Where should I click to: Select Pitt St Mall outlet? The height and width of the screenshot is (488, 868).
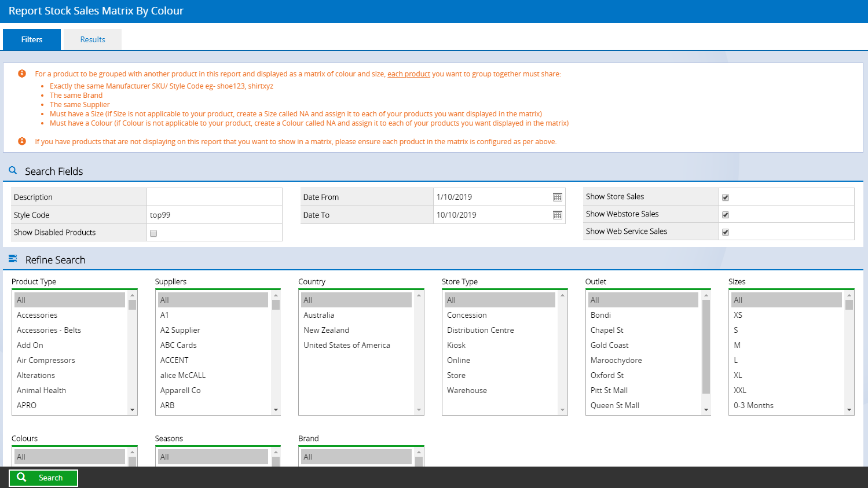point(643,390)
